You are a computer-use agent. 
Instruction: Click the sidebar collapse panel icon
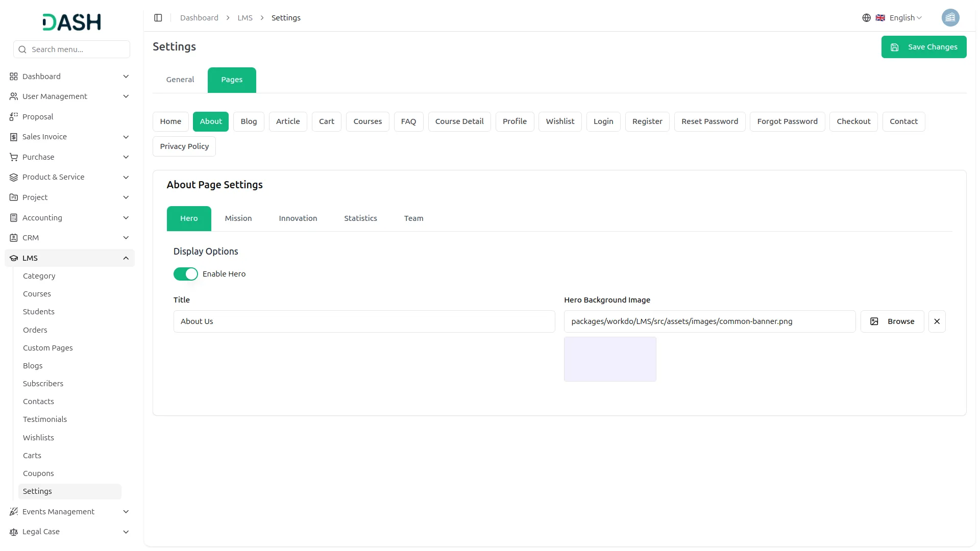[x=158, y=18]
